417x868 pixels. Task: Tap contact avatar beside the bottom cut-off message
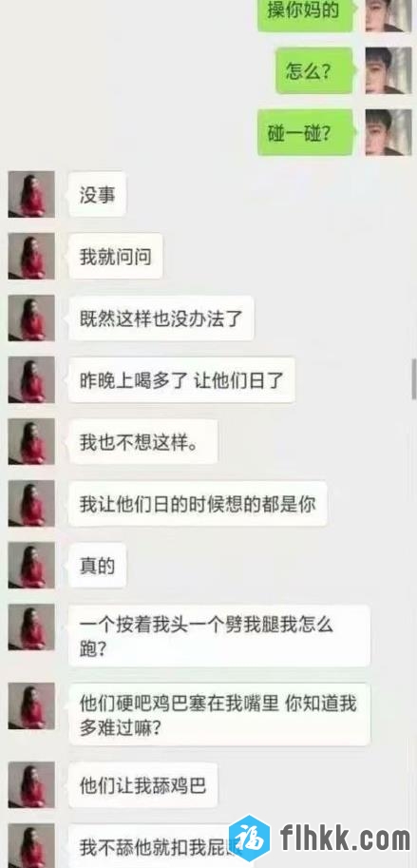pos(31,846)
